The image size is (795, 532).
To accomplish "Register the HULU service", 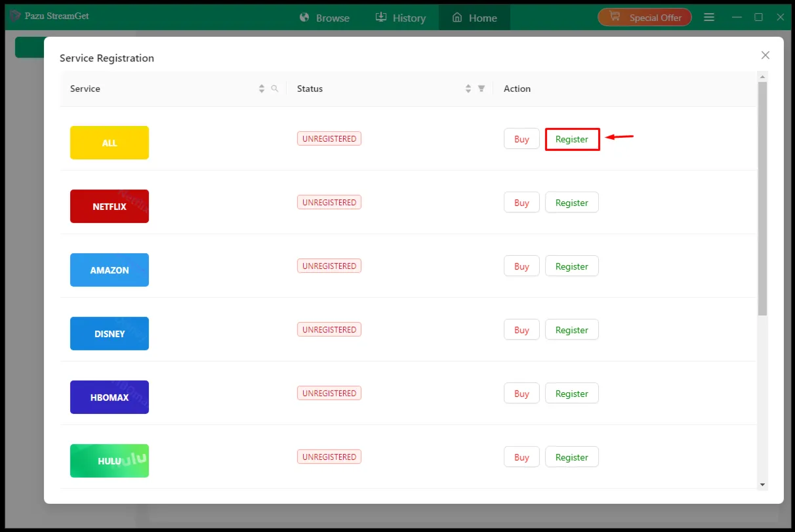I will coord(572,457).
